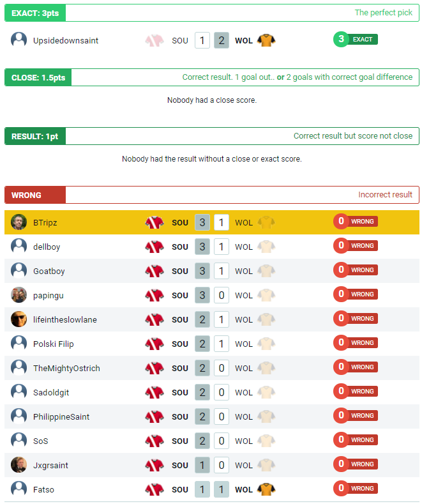Select the red WRONG section header
Screen dimensions: 422x504
pos(35,195)
